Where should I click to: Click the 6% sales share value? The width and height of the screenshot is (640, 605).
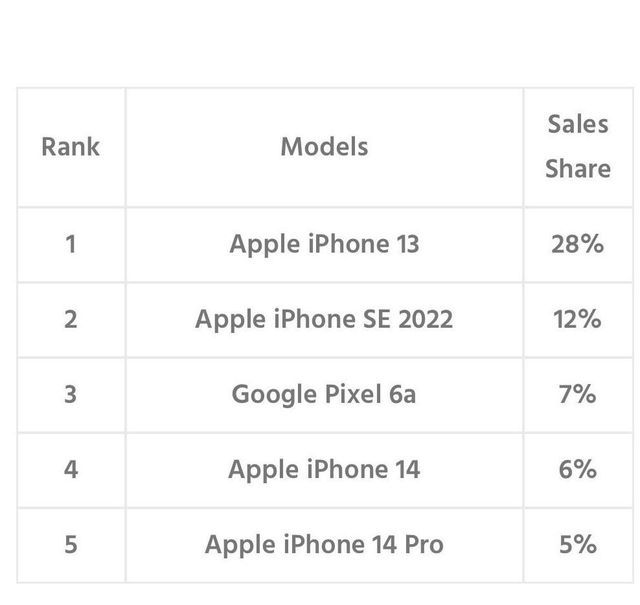(577, 469)
